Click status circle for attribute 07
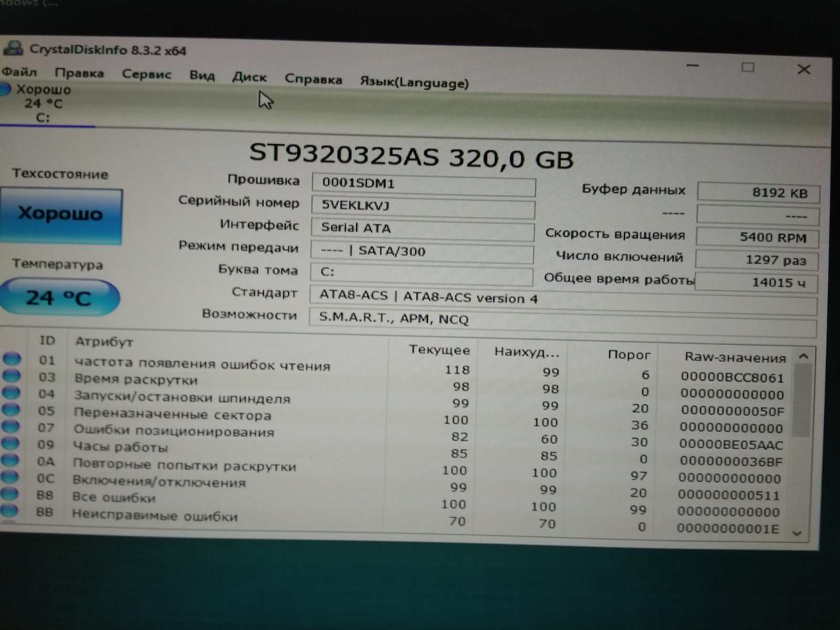840x630 pixels. (11, 426)
